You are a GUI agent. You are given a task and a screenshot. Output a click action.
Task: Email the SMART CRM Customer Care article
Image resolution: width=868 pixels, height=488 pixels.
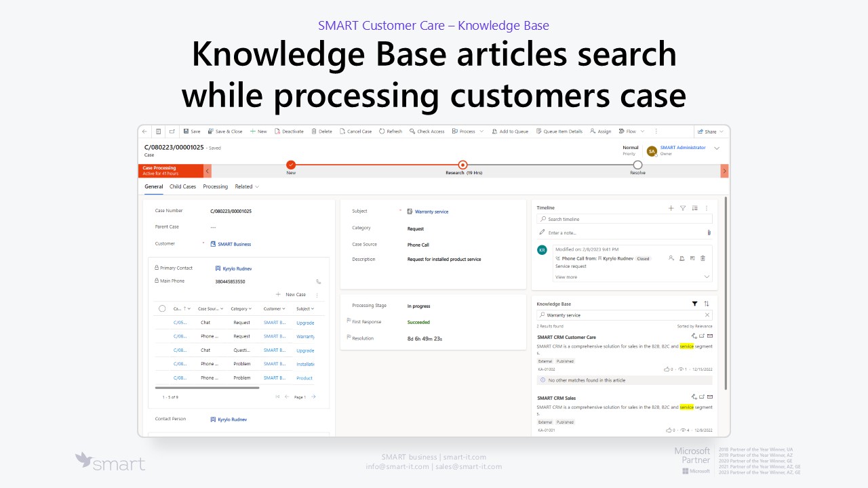[x=710, y=336]
